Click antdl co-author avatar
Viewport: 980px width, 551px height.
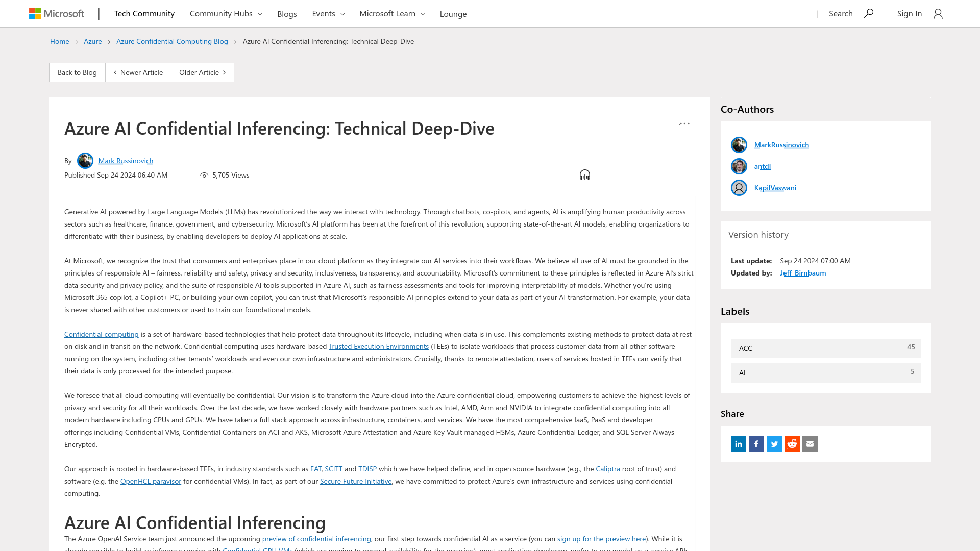pos(739,166)
